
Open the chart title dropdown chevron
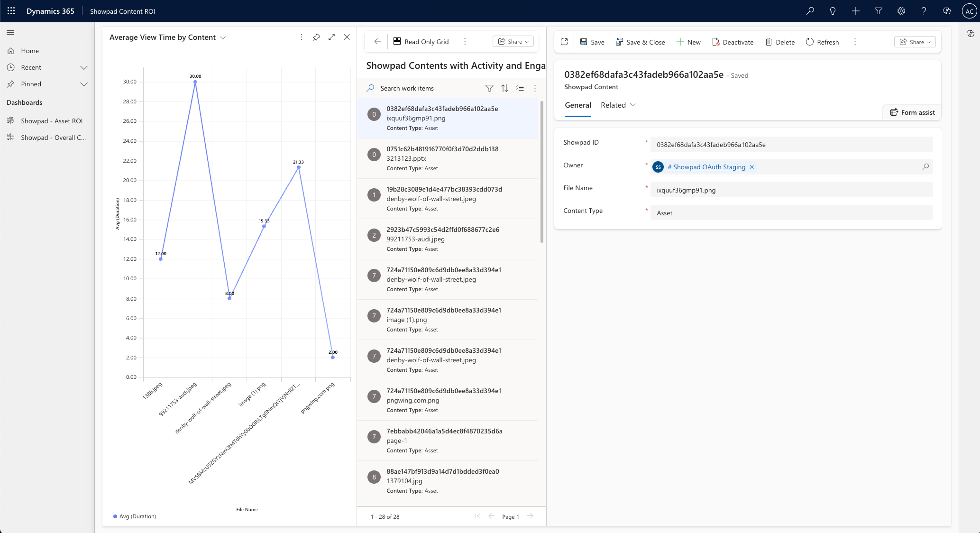(223, 37)
